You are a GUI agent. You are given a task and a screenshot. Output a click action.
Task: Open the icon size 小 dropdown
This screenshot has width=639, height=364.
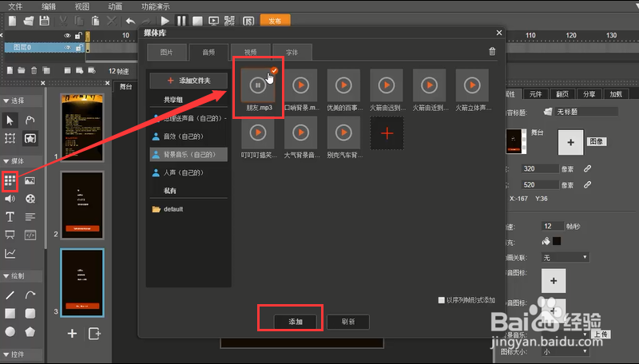pos(566,351)
